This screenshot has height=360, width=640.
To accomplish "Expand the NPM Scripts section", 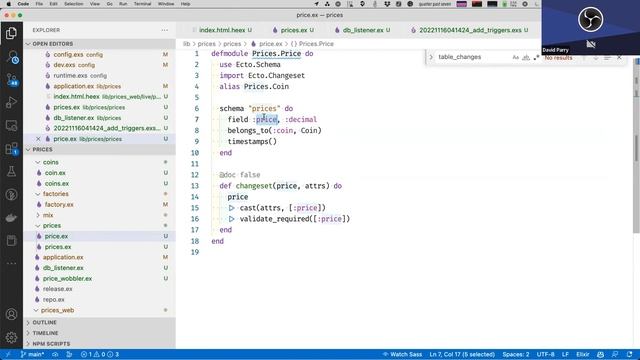I will click(100, 344).
